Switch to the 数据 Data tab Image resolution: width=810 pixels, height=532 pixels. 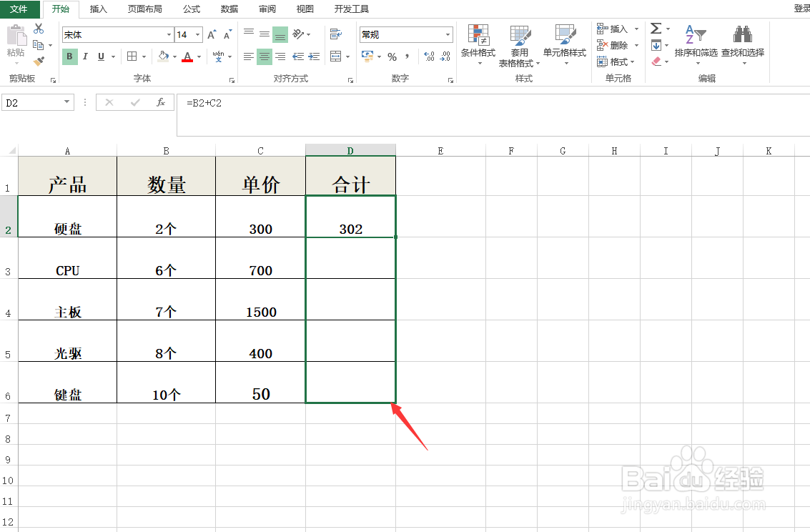229,9
